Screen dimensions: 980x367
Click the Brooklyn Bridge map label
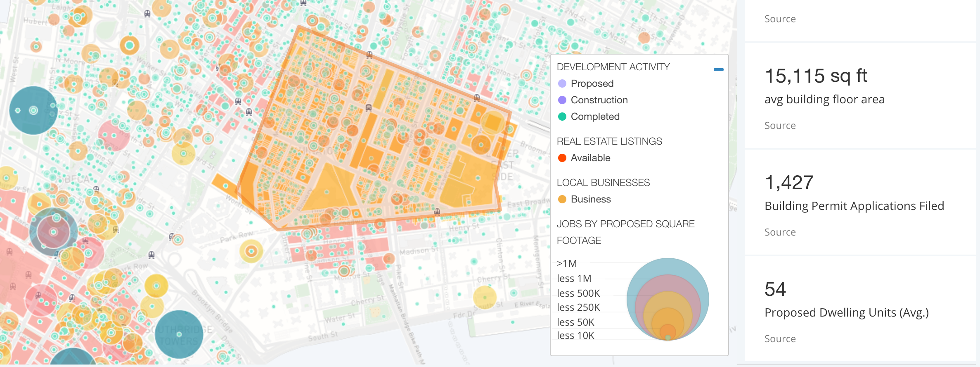[x=213, y=311]
